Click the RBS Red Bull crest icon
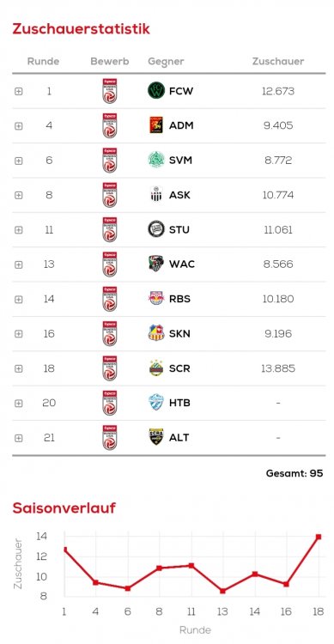Image resolution: width=334 pixels, height=644 pixels. [156, 298]
